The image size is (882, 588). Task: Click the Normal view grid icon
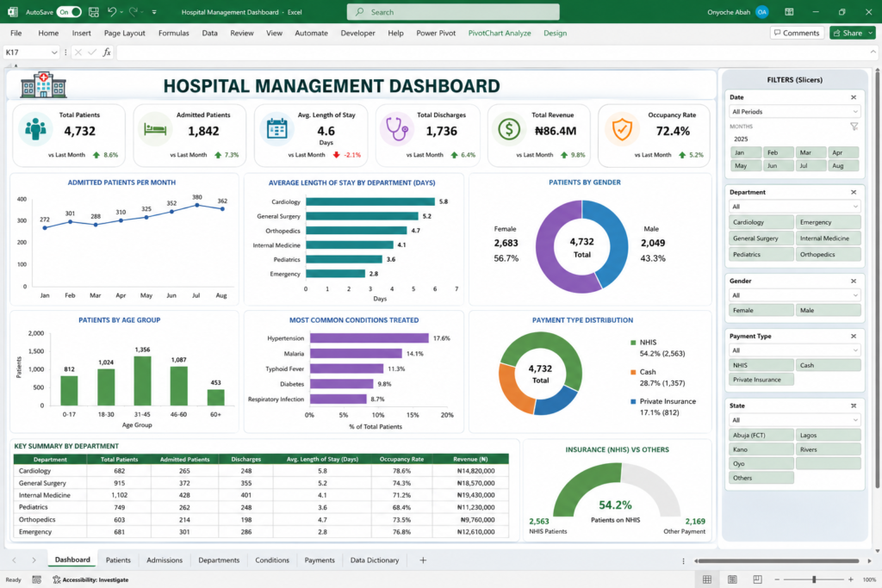pos(707,579)
